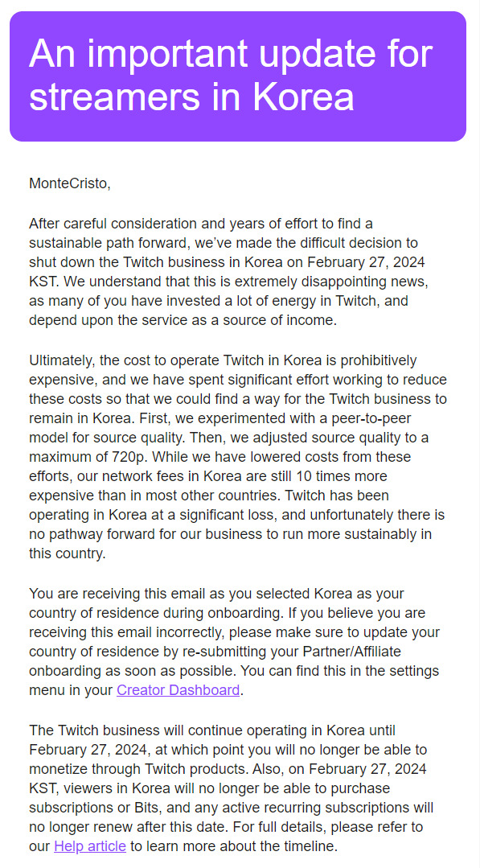The height and width of the screenshot is (868, 480).
Task: Click the paragraph starting "After careful consideration"
Action: [x=228, y=272]
